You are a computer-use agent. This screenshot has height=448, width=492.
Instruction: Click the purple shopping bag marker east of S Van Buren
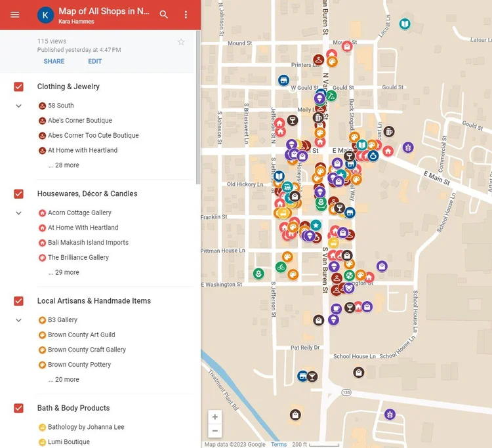pos(382,266)
